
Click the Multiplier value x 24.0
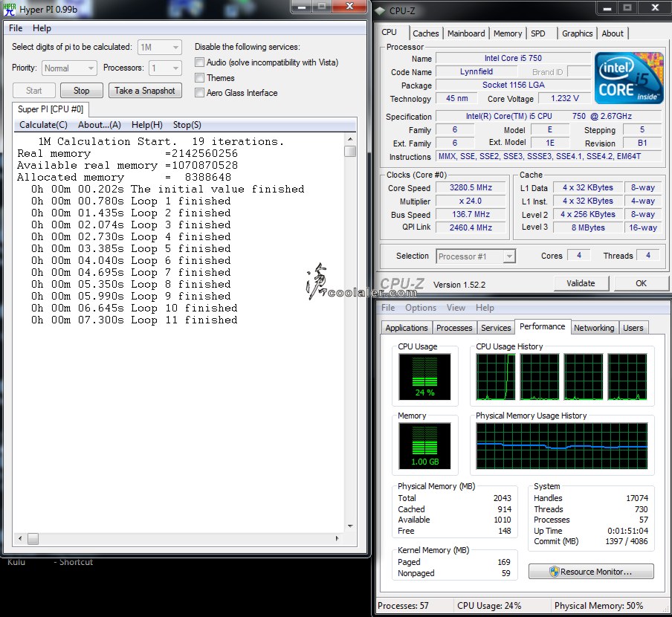point(471,201)
